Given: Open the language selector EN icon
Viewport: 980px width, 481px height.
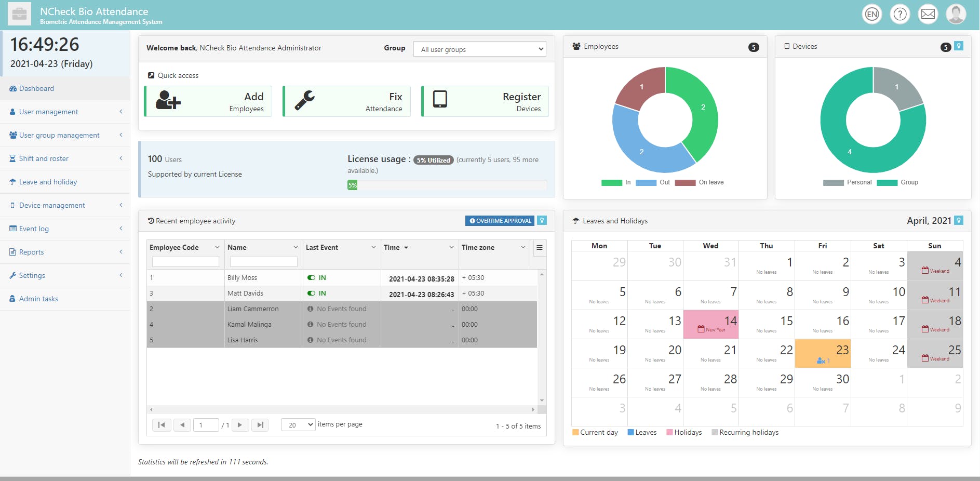Looking at the screenshot, I should click(x=872, y=14).
